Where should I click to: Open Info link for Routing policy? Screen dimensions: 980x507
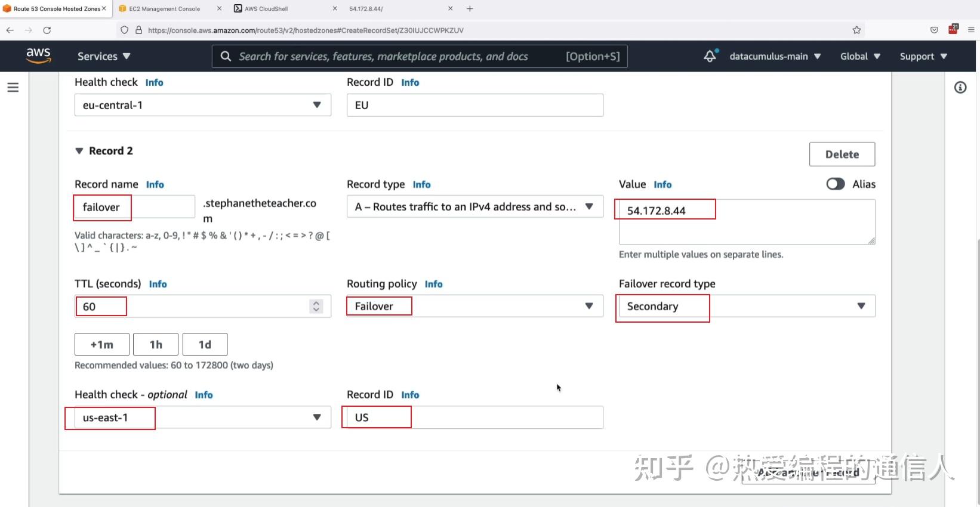(434, 284)
